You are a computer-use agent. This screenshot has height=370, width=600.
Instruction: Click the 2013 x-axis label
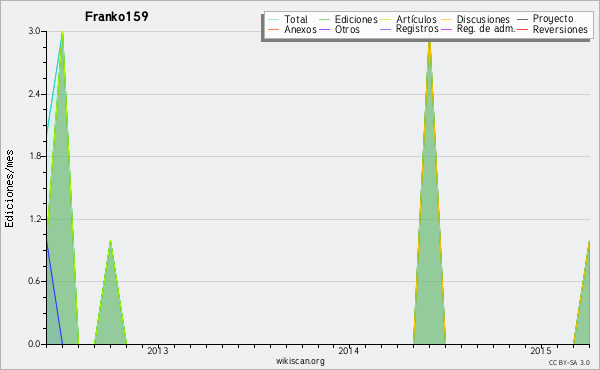pos(158,351)
